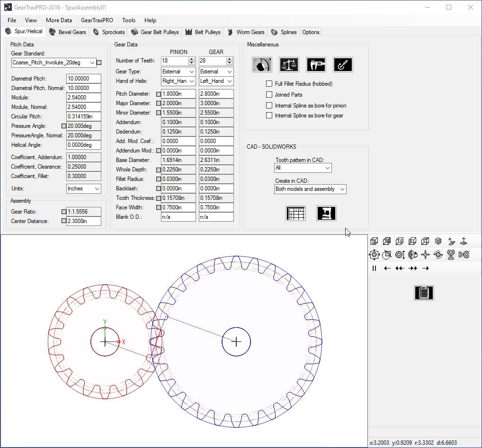Switch to the Worm Gears tab

(246, 32)
